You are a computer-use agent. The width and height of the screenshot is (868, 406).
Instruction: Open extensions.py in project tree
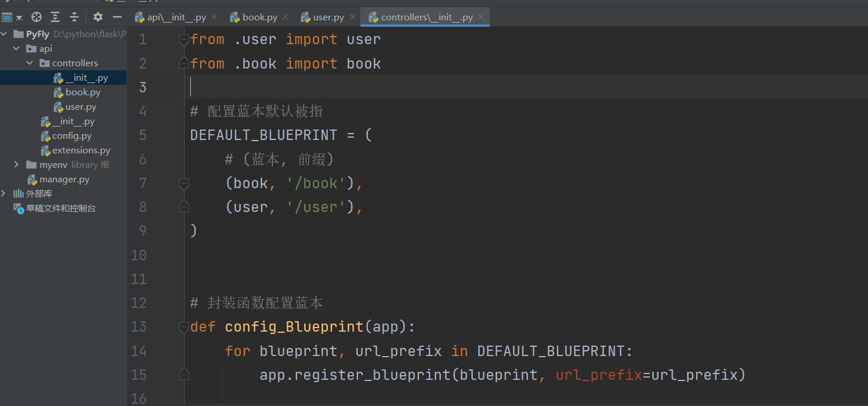[63, 150]
